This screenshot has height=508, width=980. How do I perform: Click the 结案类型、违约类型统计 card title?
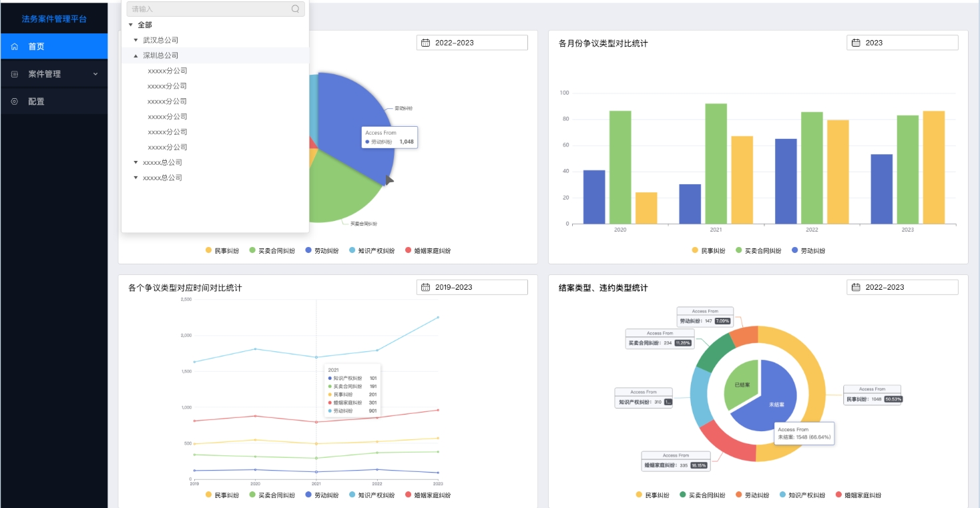tap(603, 288)
